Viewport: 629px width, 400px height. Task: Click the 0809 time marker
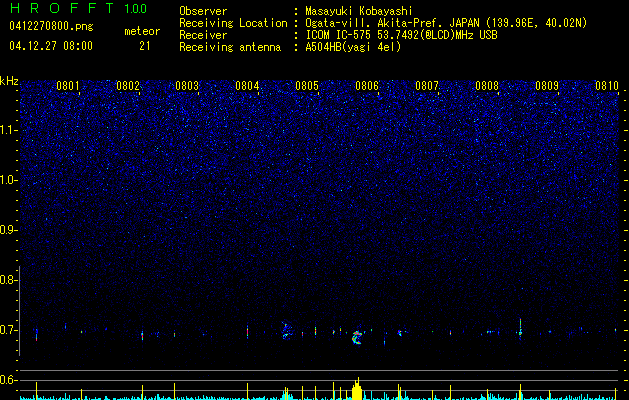[x=547, y=86]
